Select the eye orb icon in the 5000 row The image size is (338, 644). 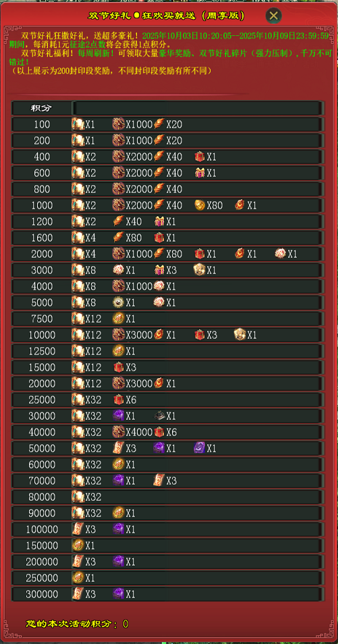119,302
